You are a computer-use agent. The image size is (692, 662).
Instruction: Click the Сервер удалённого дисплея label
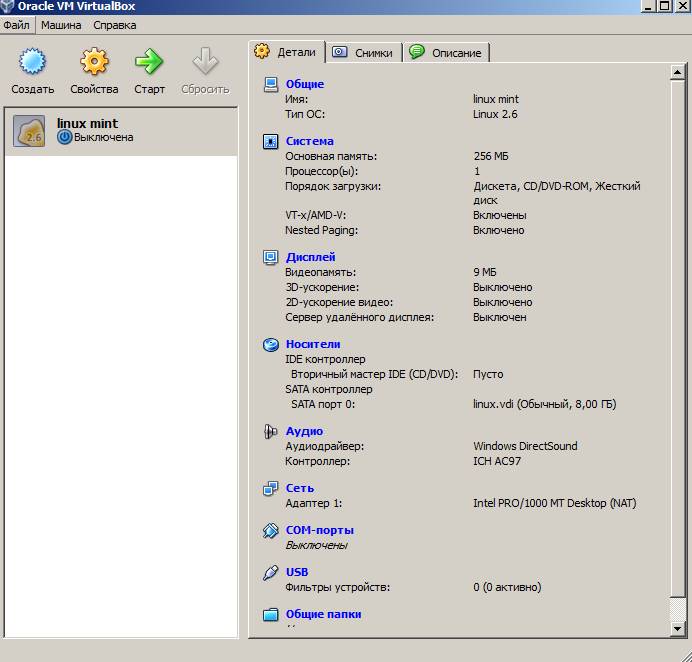[359, 317]
